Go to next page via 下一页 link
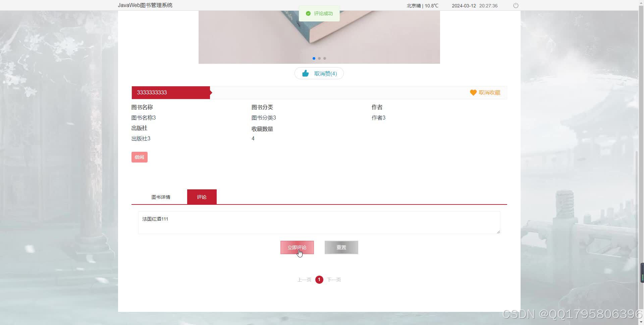644x325 pixels. [x=334, y=280]
